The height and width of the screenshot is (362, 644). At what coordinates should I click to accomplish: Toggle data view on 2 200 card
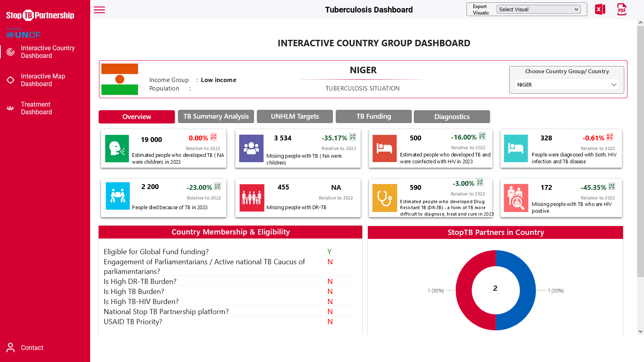tap(218, 187)
